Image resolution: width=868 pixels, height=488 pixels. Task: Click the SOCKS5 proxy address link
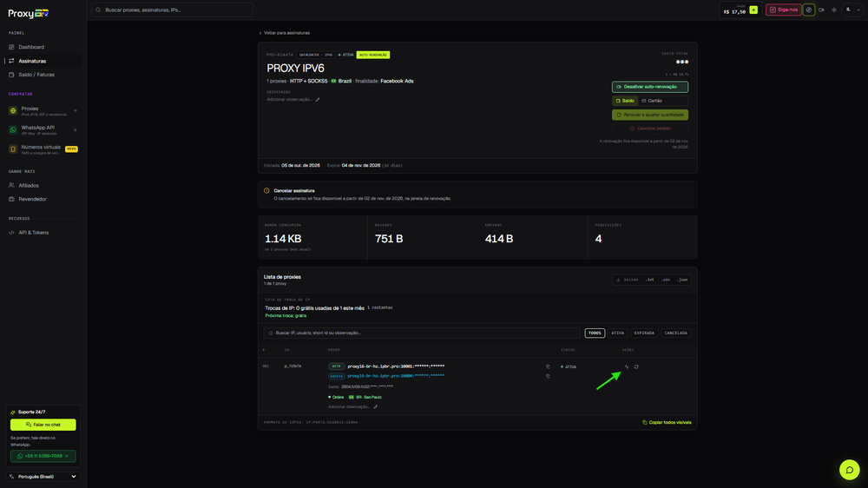396,376
